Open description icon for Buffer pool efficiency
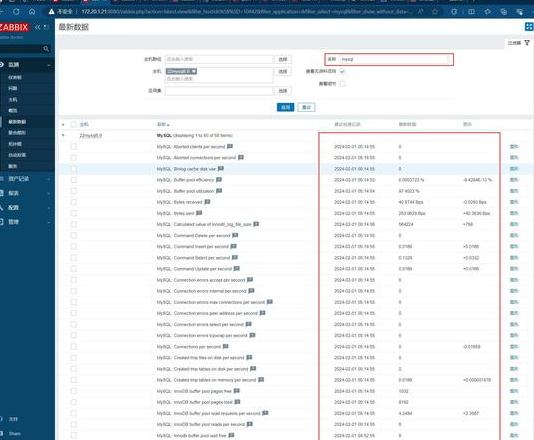The height and width of the screenshot is (440, 534). 219,179
